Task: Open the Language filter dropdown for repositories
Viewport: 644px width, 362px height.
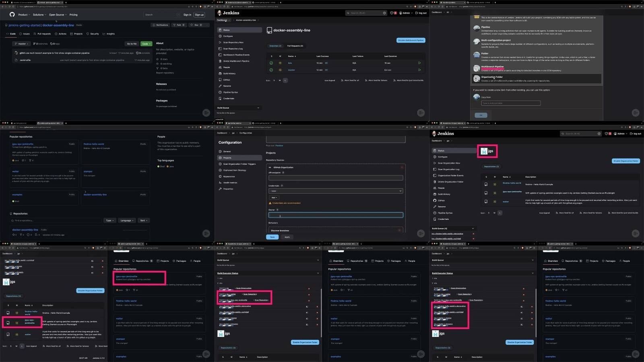Action: (127, 221)
